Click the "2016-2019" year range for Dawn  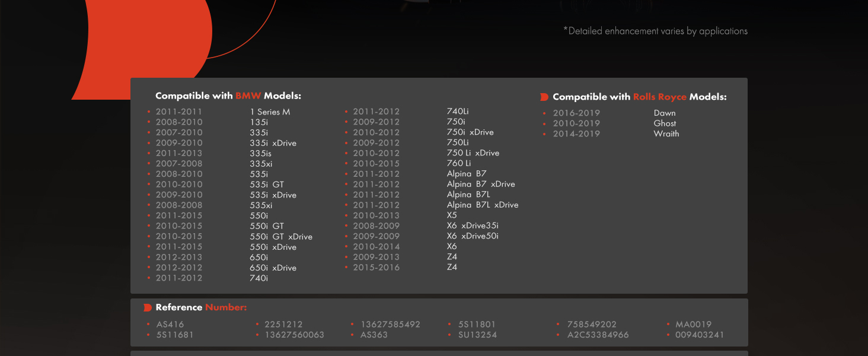[x=576, y=113]
